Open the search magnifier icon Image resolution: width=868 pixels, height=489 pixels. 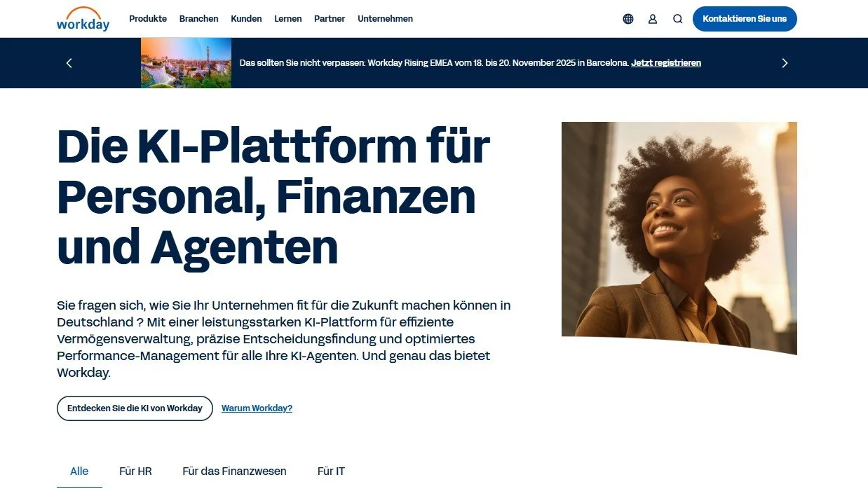(x=677, y=19)
